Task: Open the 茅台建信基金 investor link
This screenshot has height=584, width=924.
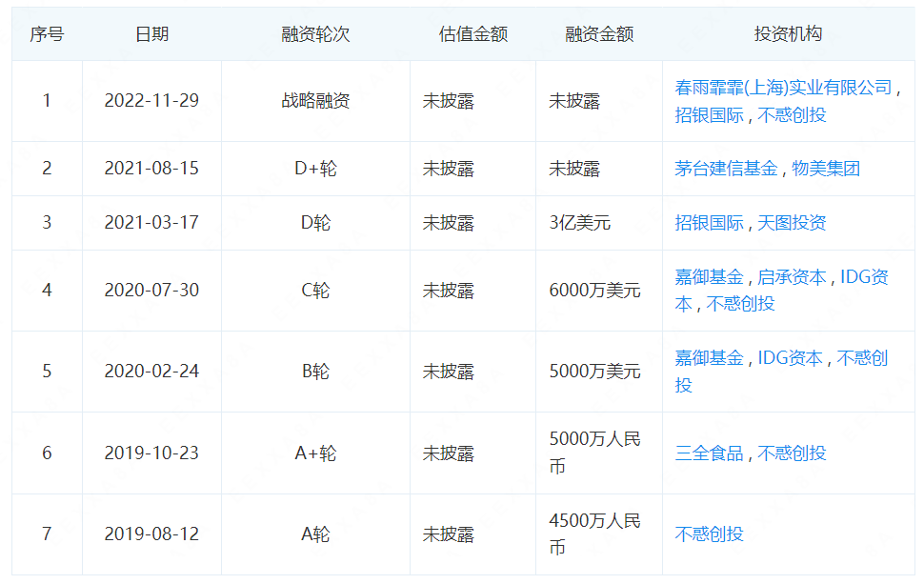Action: pos(726,169)
